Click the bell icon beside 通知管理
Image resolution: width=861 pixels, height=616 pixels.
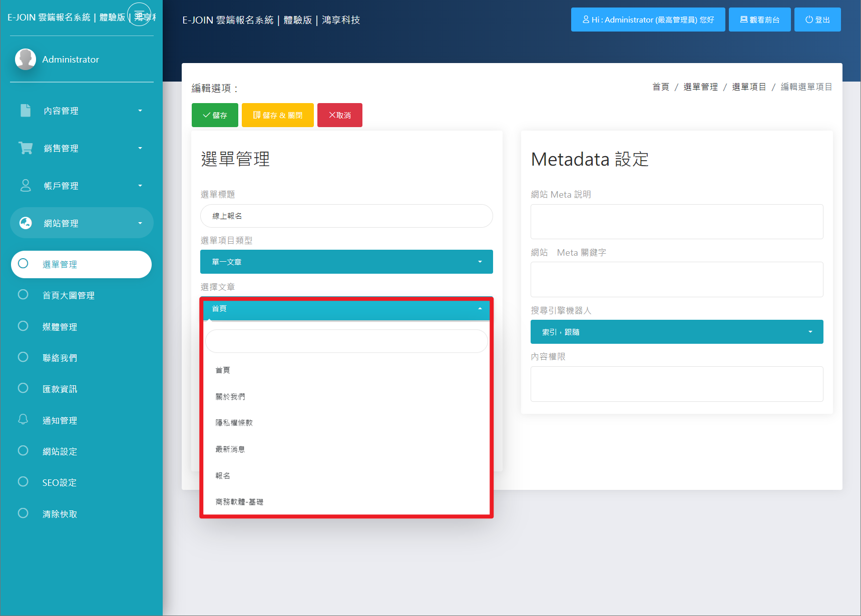pos(23,419)
